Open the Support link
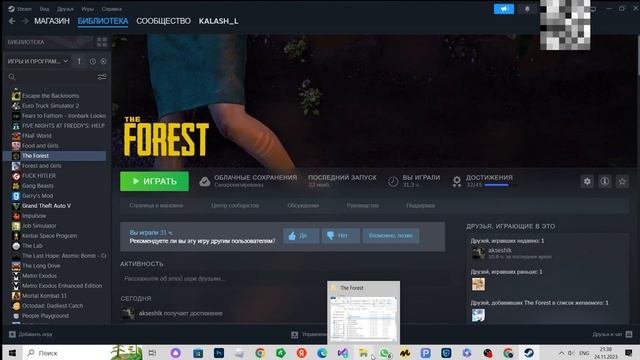Viewport: 640px width, 360px height. 420,205
